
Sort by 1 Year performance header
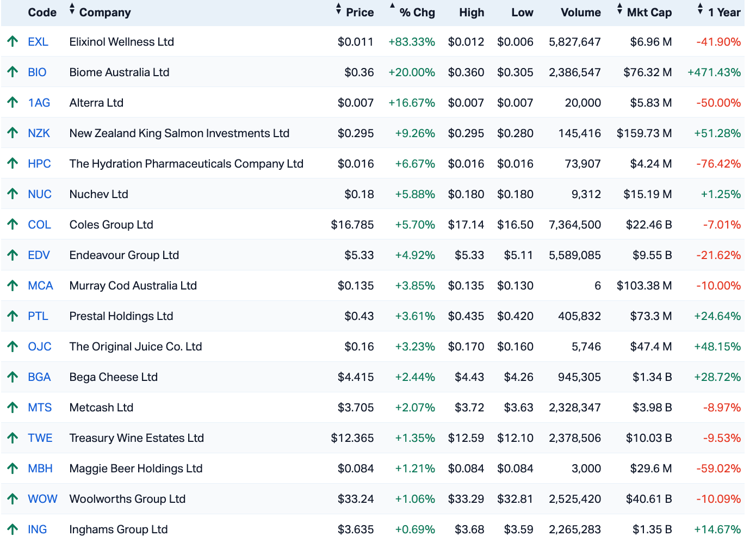723,13
